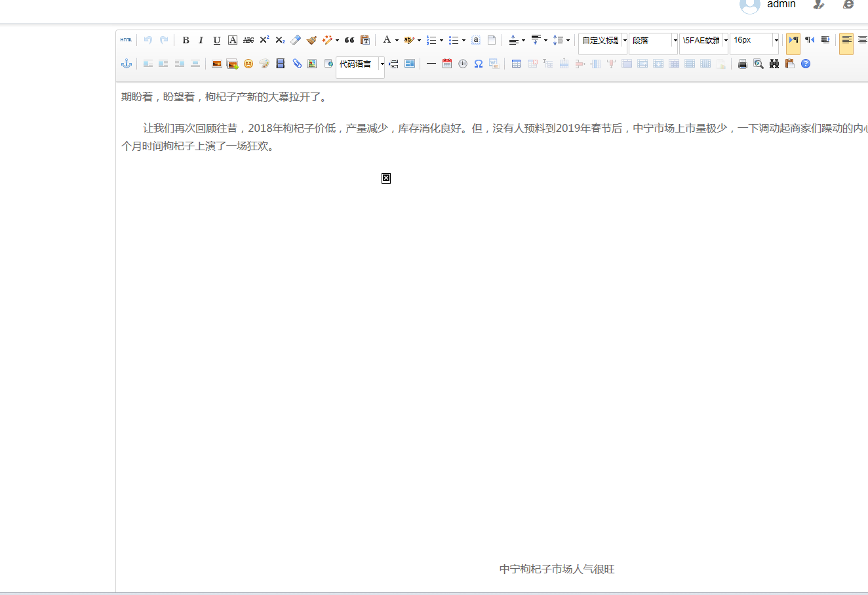
Task: Preview the document
Action: coord(759,64)
